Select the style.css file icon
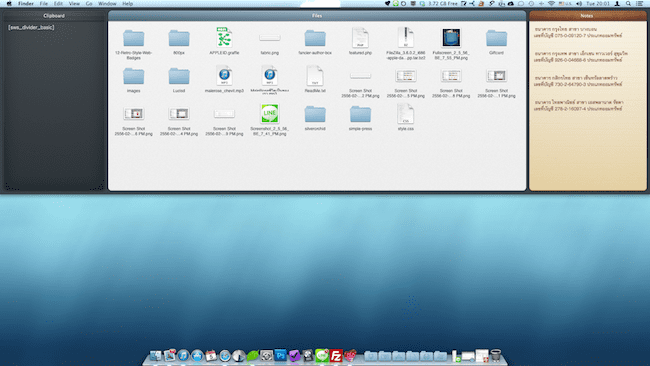The width and height of the screenshot is (650, 366). click(x=405, y=114)
